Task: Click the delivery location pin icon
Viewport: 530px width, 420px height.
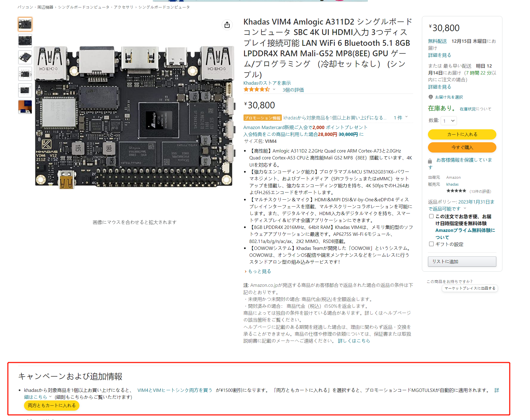Action: (x=431, y=97)
